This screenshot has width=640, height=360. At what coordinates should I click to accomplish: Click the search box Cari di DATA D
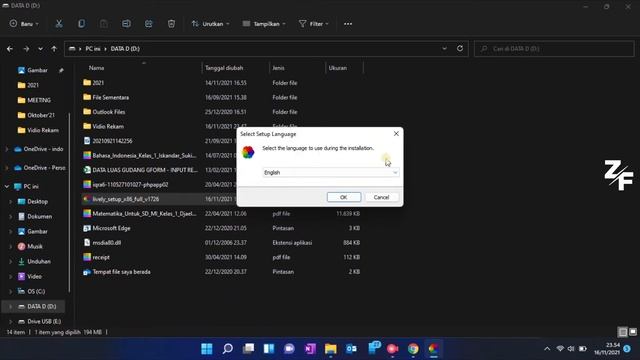pyautogui.click(x=554, y=49)
